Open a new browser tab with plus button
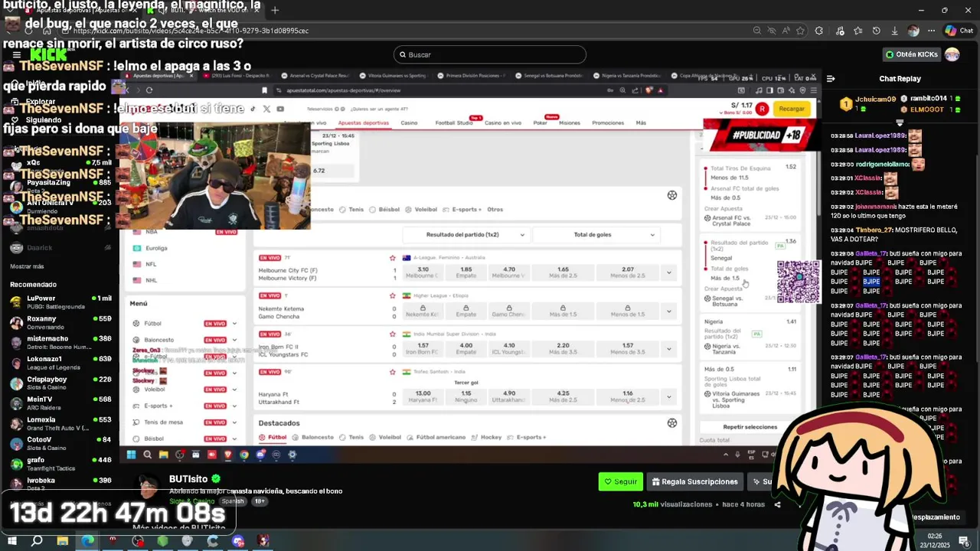 275,10
